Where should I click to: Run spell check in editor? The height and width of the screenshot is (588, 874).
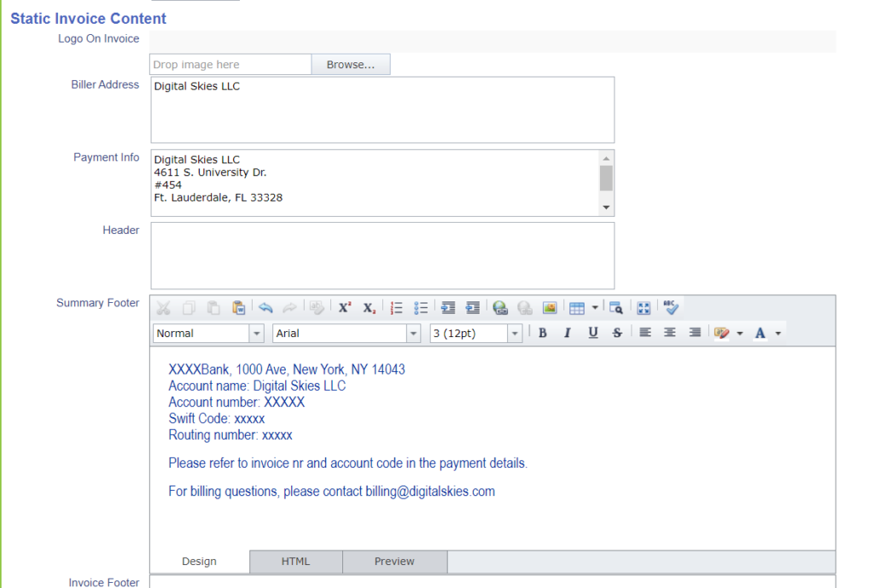point(671,308)
